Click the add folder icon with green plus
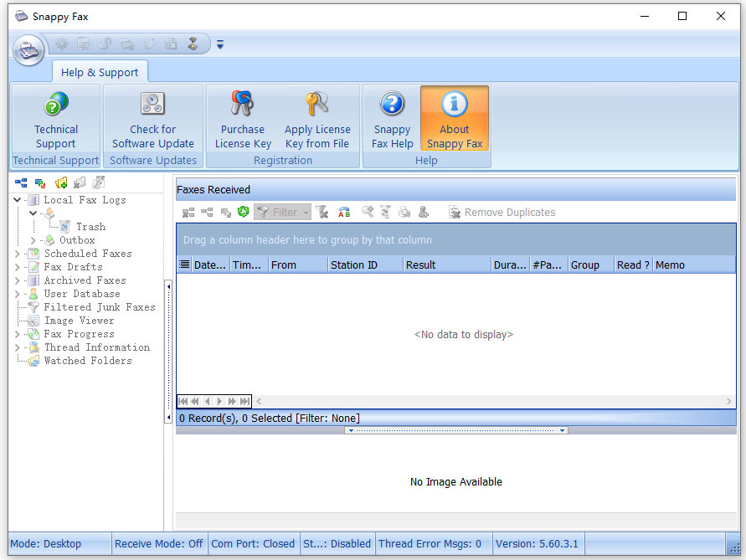746x560 pixels. pos(61,182)
